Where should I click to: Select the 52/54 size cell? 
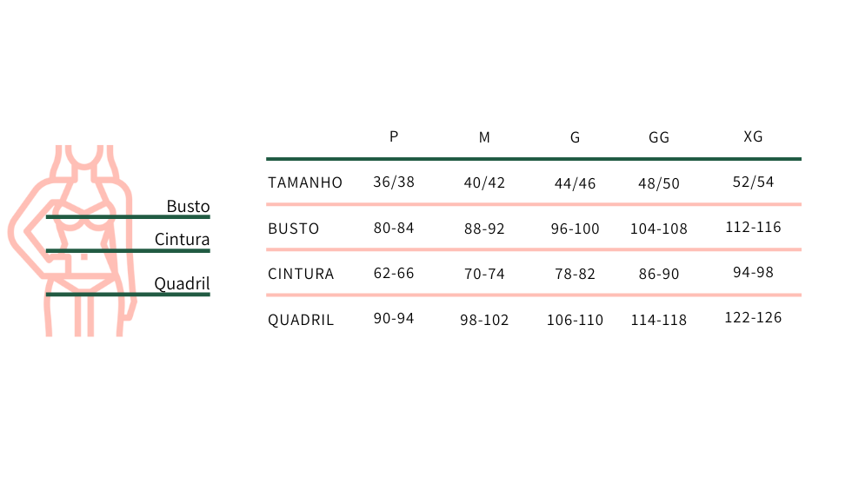[753, 182]
